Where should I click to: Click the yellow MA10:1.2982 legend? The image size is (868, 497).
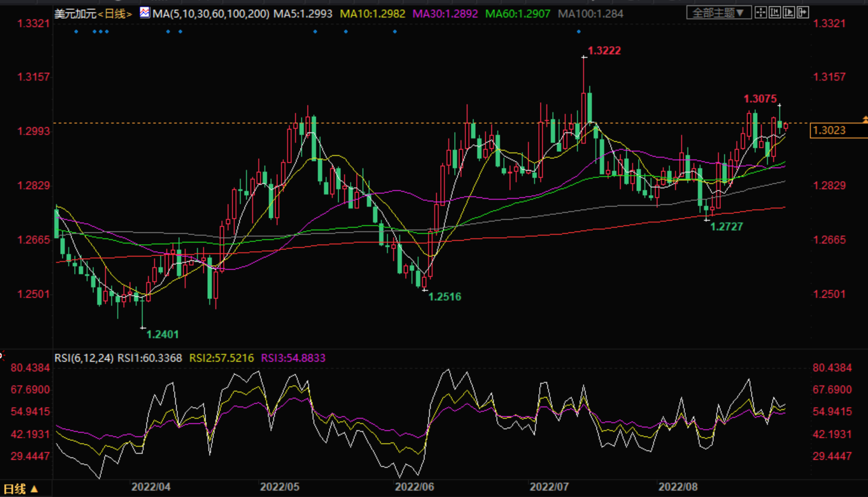coord(372,13)
